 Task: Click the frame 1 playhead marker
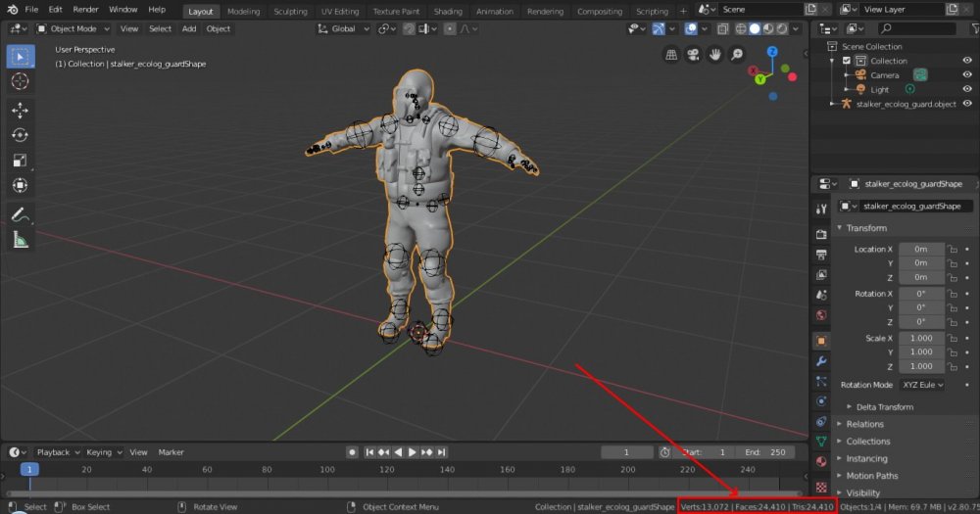click(29, 469)
